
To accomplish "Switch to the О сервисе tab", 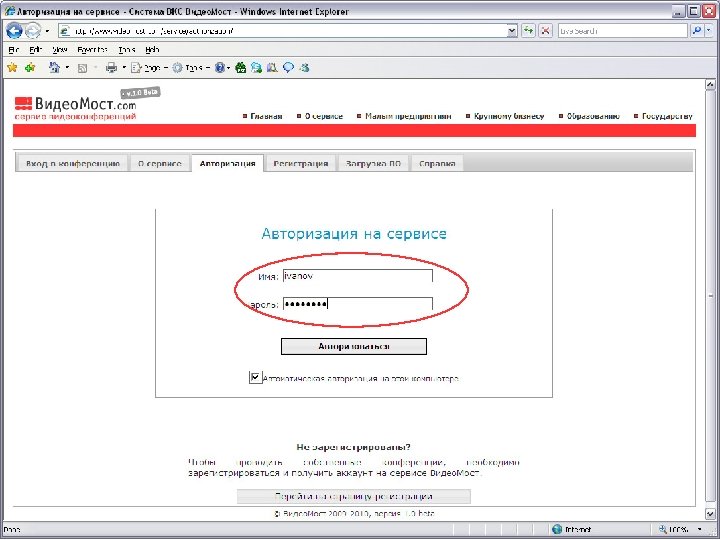I will point(159,163).
